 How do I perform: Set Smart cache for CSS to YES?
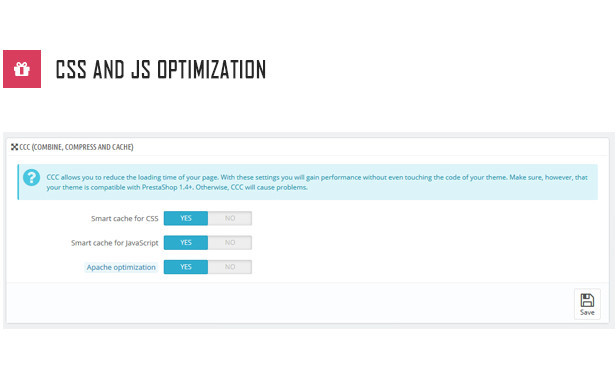coord(186,218)
